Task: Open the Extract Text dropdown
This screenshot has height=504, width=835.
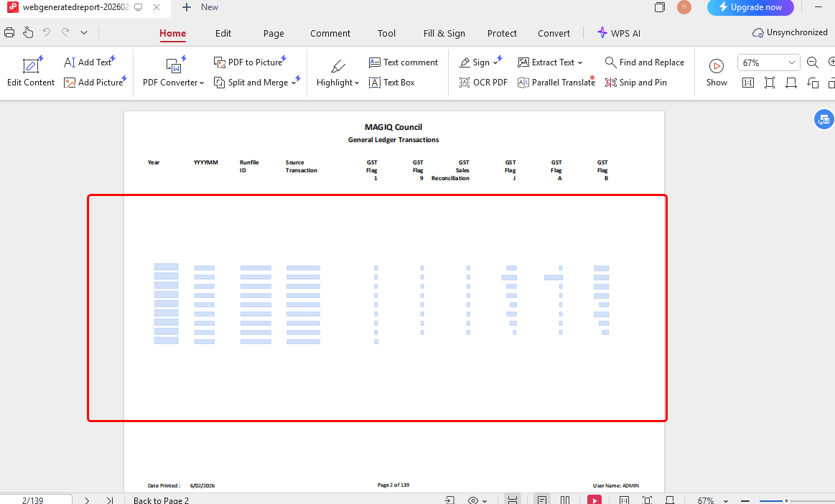Action: pos(550,62)
